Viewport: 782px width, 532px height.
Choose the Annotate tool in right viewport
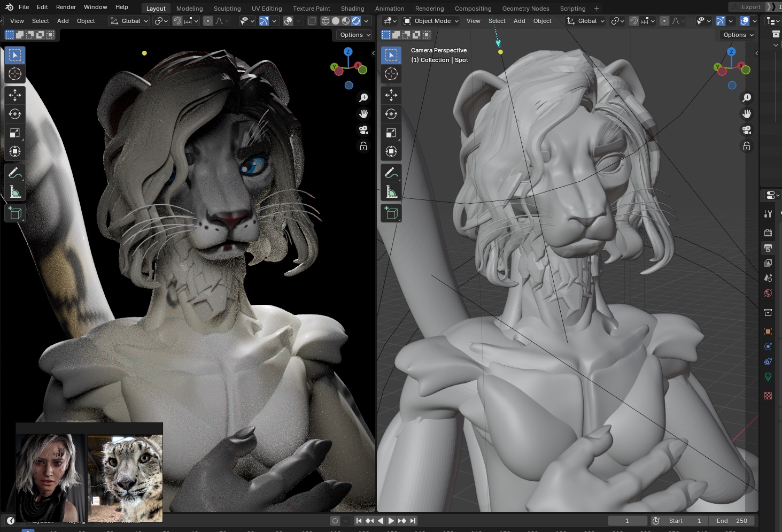coord(391,173)
